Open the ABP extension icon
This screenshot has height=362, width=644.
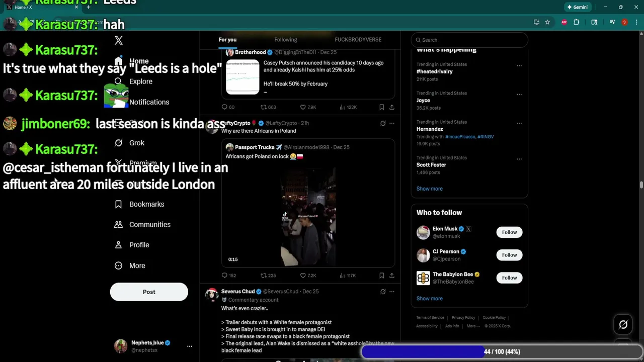pyautogui.click(x=564, y=22)
